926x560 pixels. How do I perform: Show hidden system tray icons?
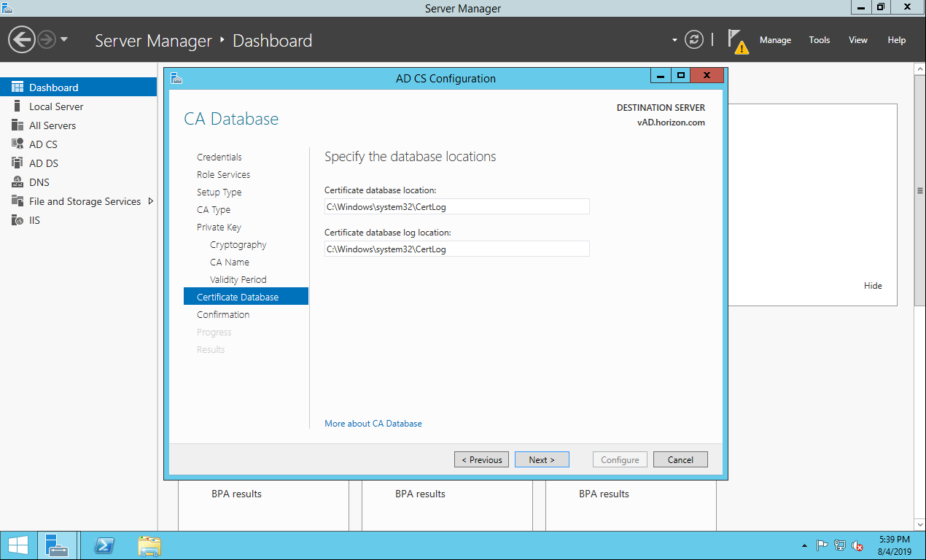click(x=804, y=545)
